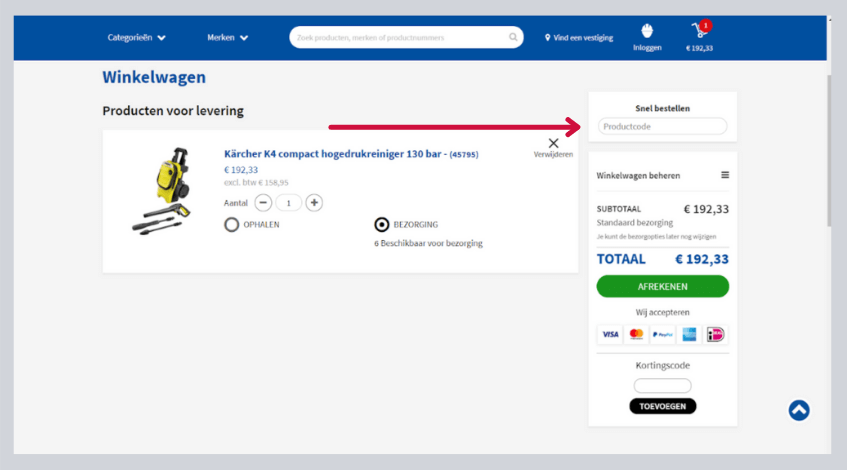The height and width of the screenshot is (470, 847).
Task: Click the map pin icon for stores
Action: coord(547,38)
